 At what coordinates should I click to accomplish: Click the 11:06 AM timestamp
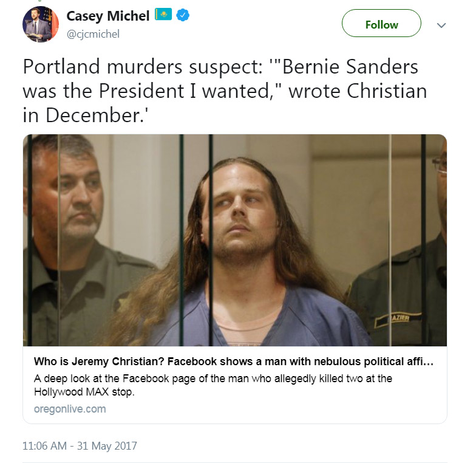coord(44,446)
